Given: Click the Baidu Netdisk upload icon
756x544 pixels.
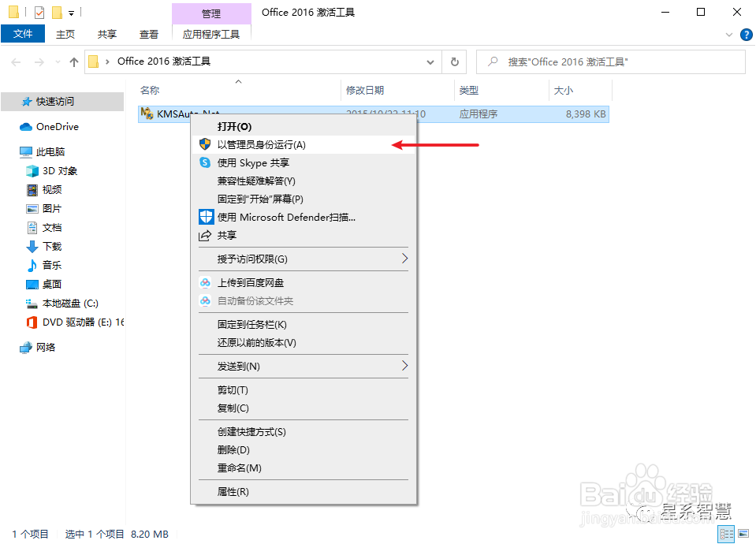Looking at the screenshot, I should pos(205,282).
